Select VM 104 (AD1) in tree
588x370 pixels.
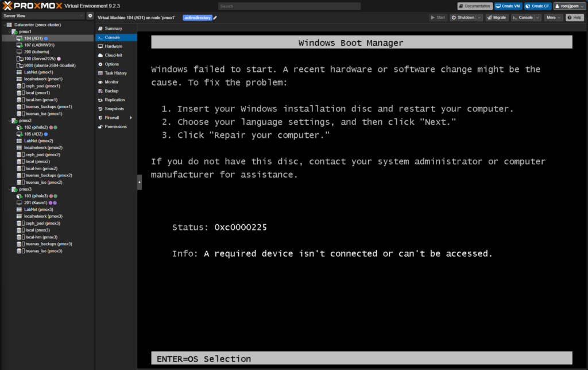click(x=48, y=38)
